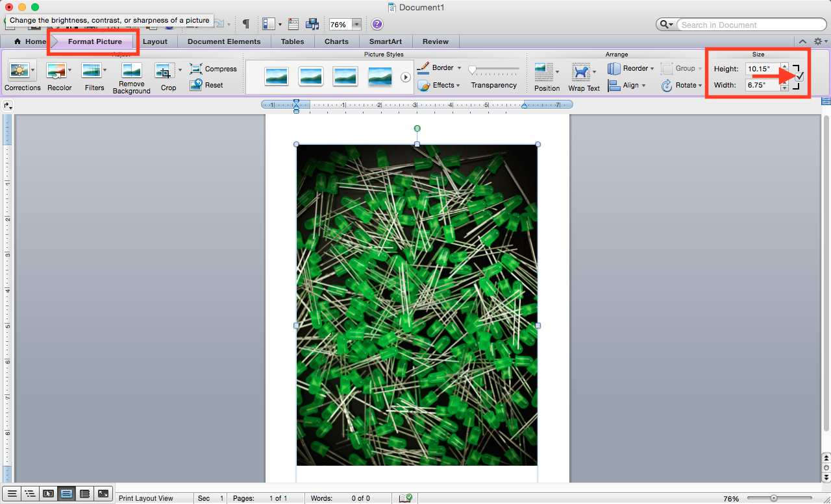Click the Reorder objects icon

pos(614,68)
